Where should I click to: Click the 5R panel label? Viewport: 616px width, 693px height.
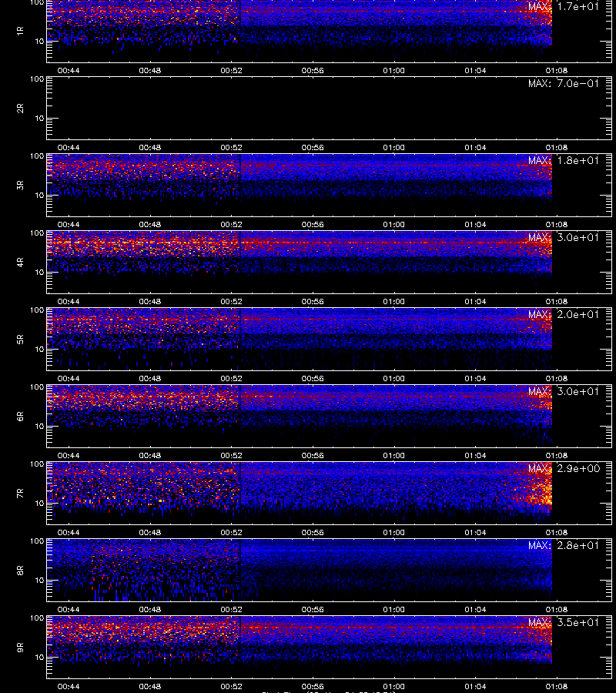click(20, 339)
